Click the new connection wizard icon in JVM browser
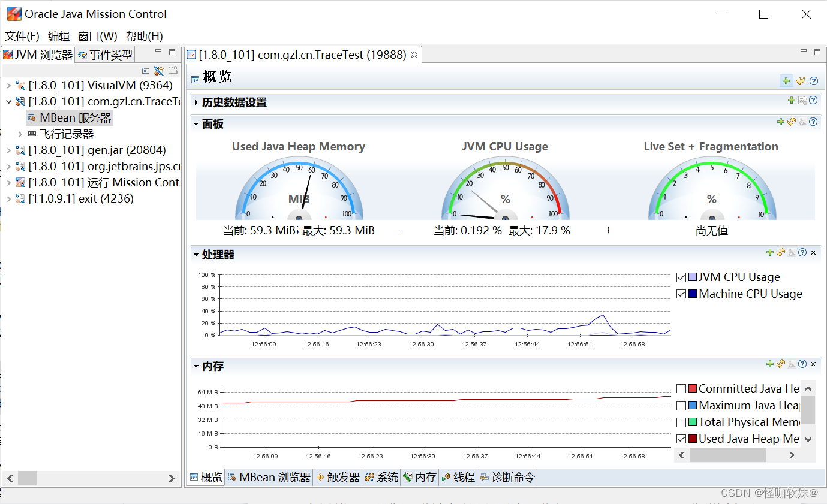Image resolution: width=827 pixels, height=504 pixels. pos(159,71)
